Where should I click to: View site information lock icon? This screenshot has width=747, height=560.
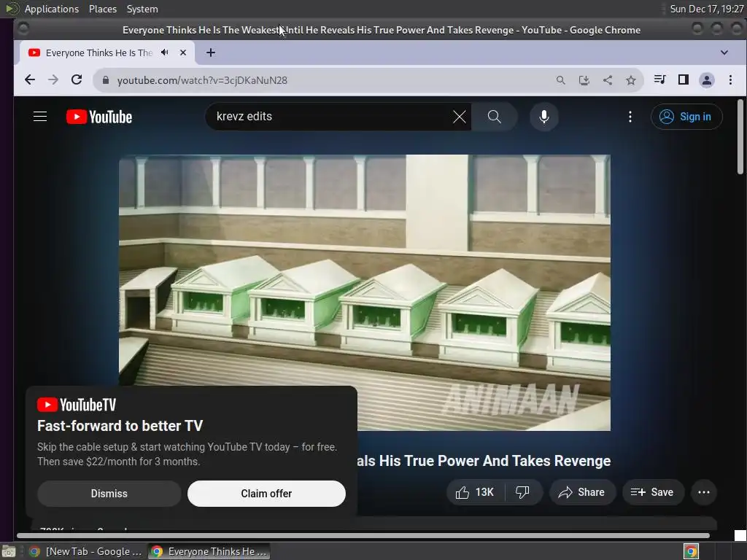coord(106,80)
